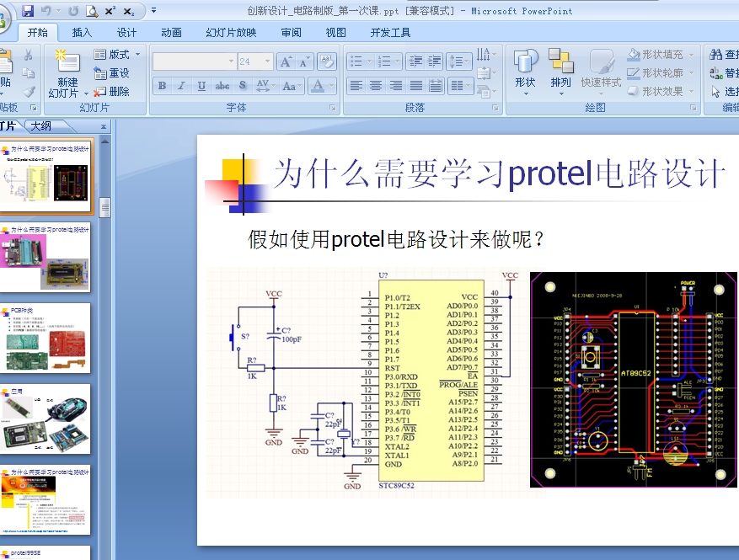Viewport: 739px width, 560px height.
Task: Undo the last action
Action: click(46, 11)
